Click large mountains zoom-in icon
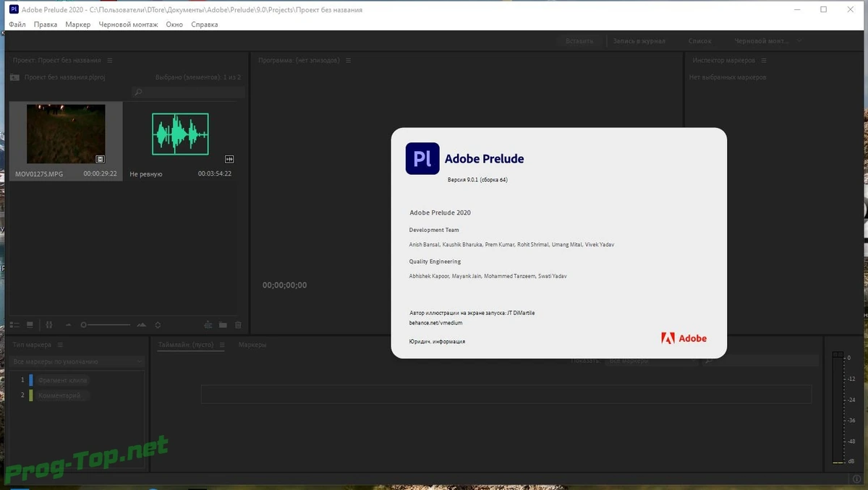Viewport: 868px width, 490px height. pos(141,325)
